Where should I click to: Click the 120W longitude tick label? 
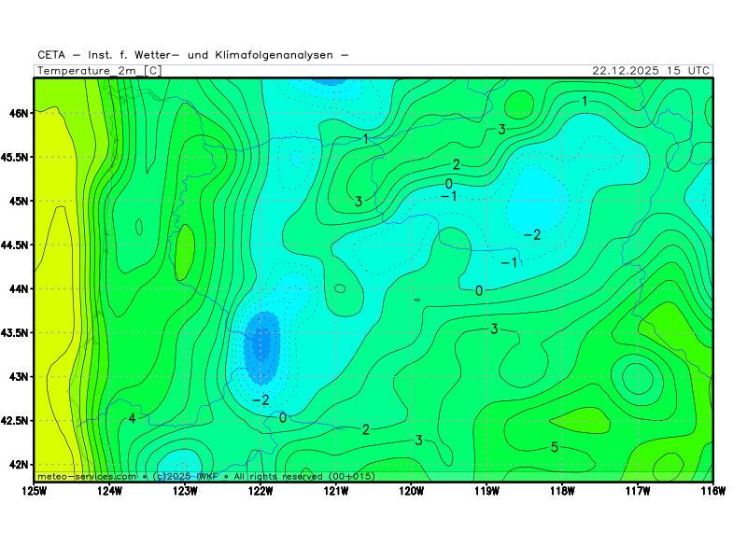click(x=411, y=490)
